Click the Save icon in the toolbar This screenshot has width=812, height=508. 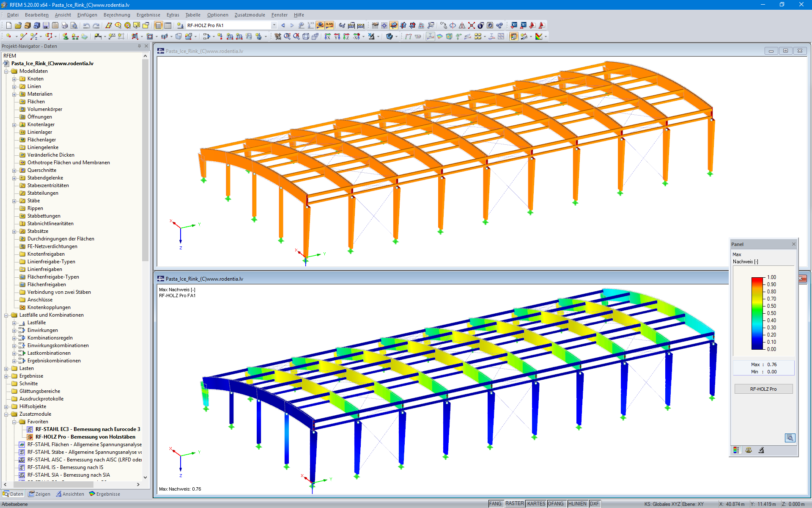tap(45, 25)
